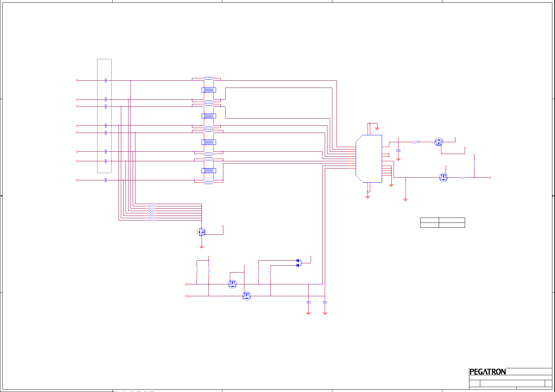Click the upper bidirectional port symbol at bottom left

[187, 284]
